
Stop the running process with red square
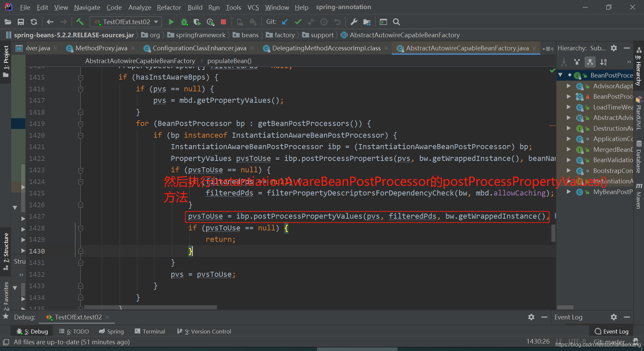tap(223, 22)
